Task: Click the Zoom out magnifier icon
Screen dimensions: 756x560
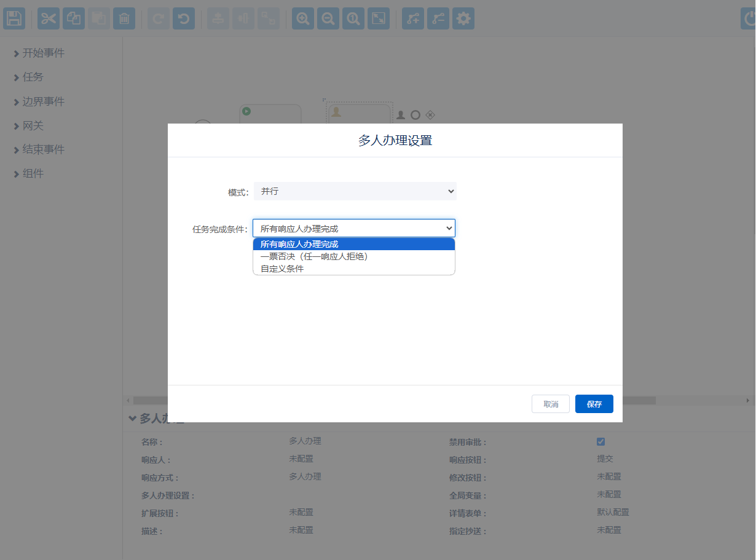Action: point(328,18)
